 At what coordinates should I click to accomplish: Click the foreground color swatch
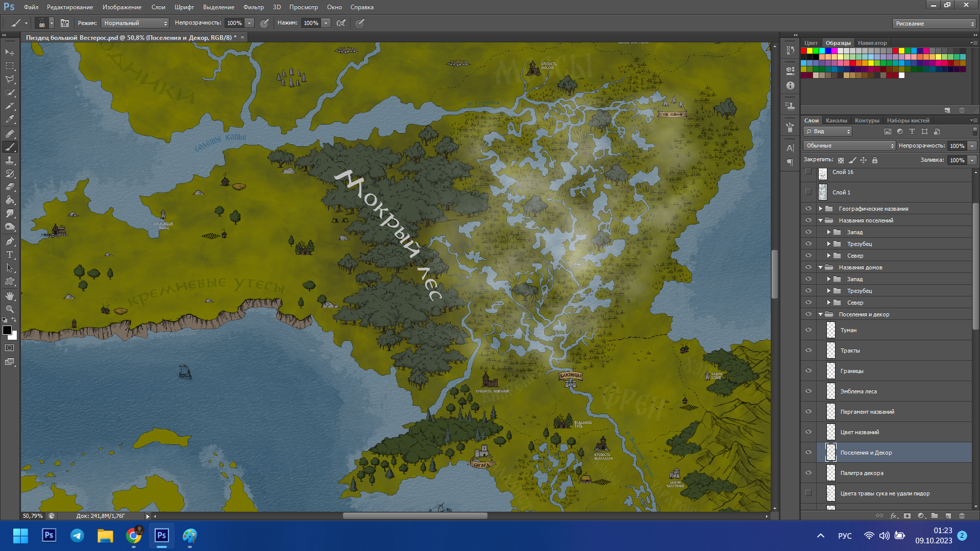tap(7, 330)
